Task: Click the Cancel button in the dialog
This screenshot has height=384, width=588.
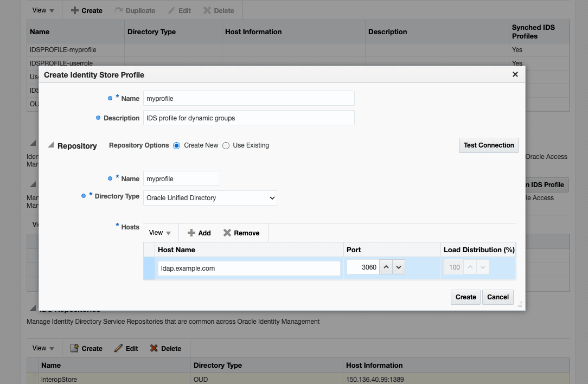Action: coord(497,297)
